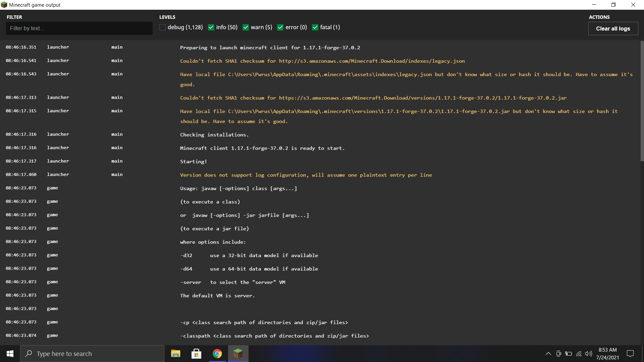Enable the info log level filter

click(211, 27)
